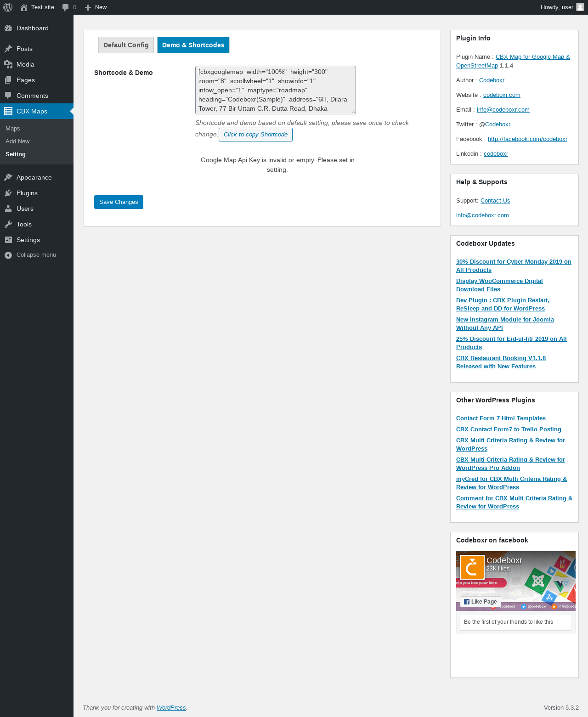
Task: Click the Dashboard gauge icon
Action: 8,28
